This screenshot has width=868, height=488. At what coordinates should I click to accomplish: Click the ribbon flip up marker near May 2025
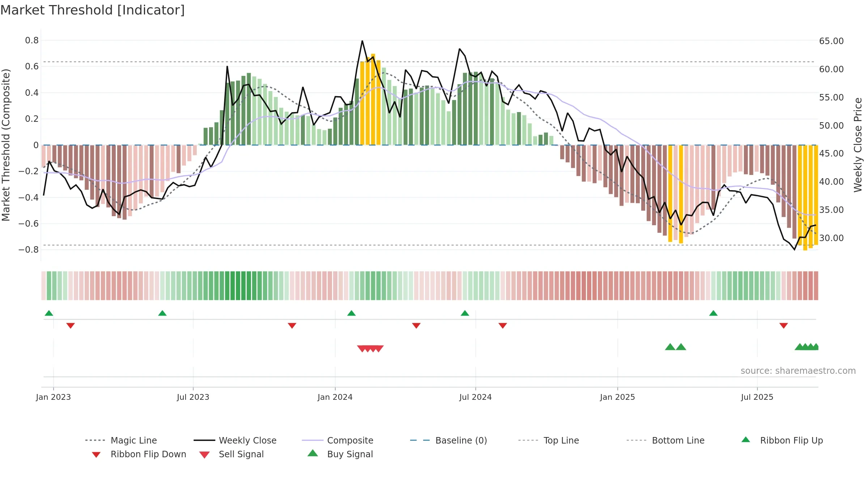[x=713, y=313]
